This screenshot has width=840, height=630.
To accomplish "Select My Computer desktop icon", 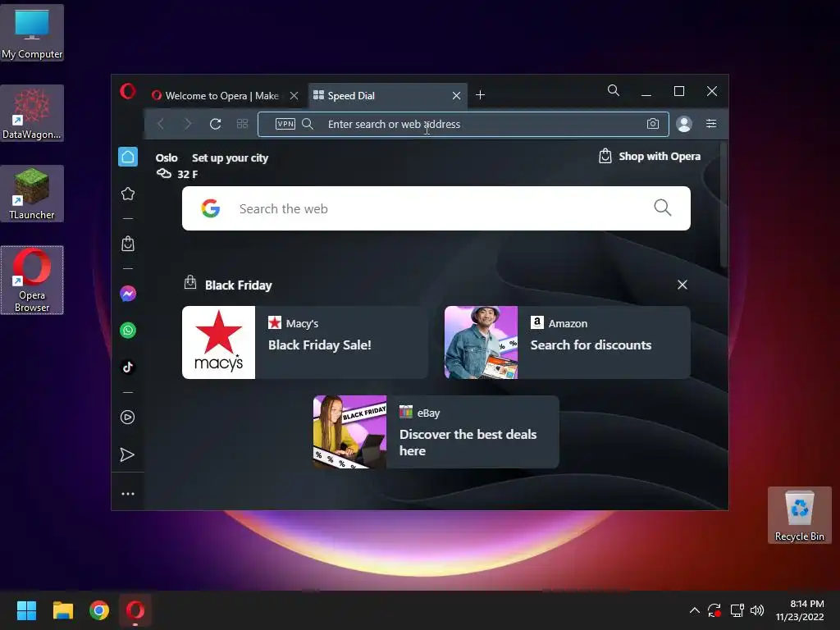I will 32,33.
